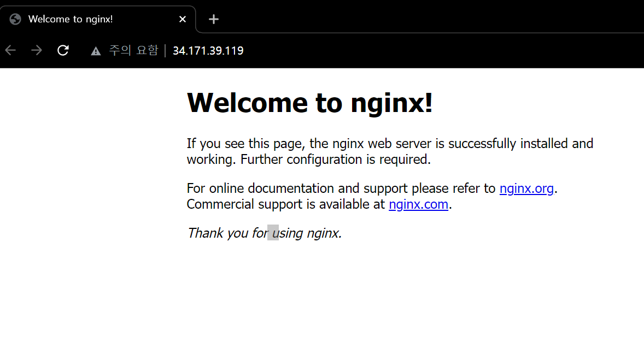The width and height of the screenshot is (644, 342).
Task: Open the nginx.org link
Action: tap(526, 188)
